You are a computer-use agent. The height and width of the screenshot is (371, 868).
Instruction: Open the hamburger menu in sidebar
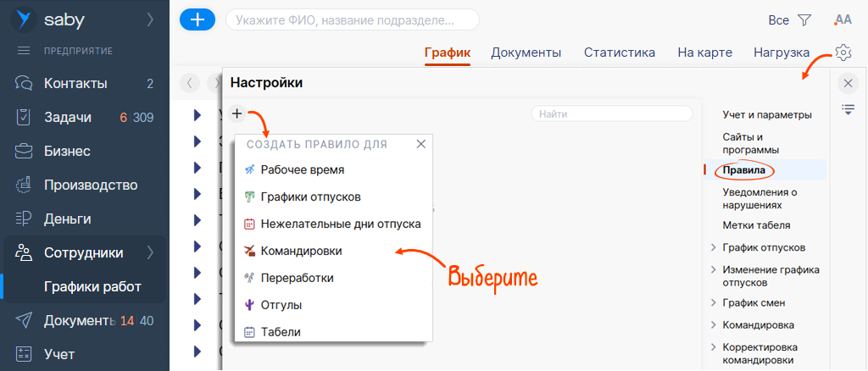coord(25,51)
